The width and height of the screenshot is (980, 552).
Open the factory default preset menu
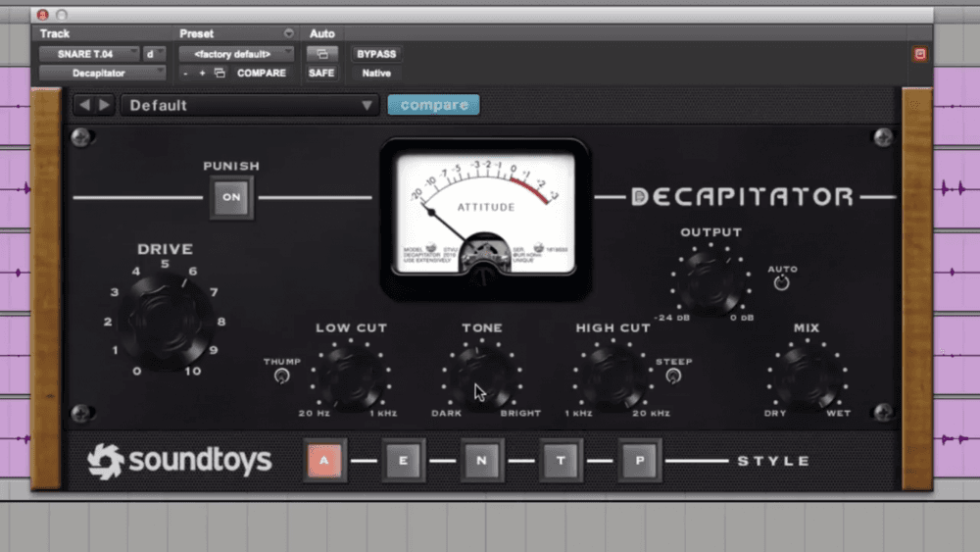[236, 54]
